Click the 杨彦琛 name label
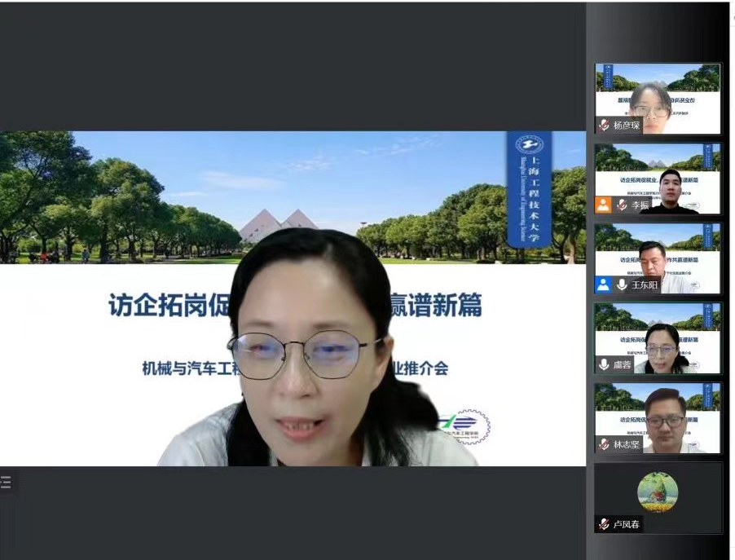The image size is (735, 560). 627,126
